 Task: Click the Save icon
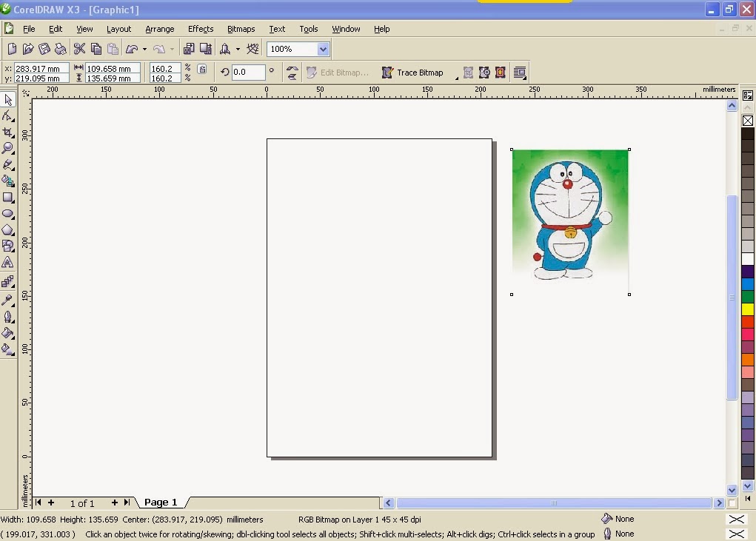(44, 49)
